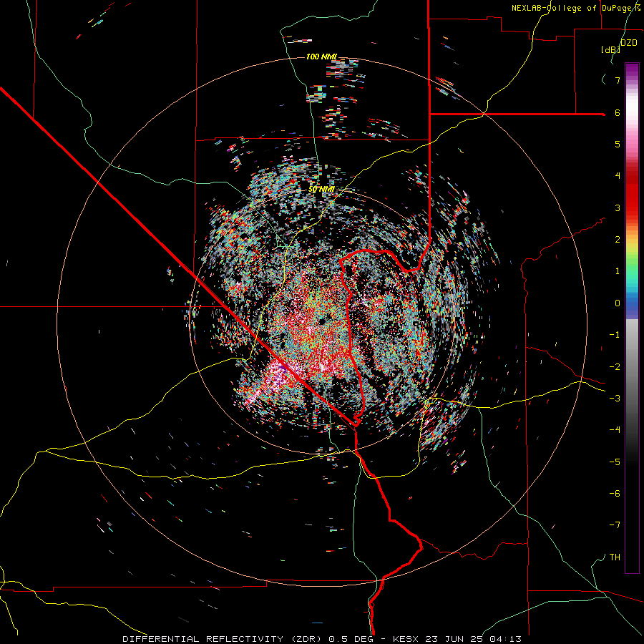Click the DZD product label
Screen dimensions: 644x644
628,43
